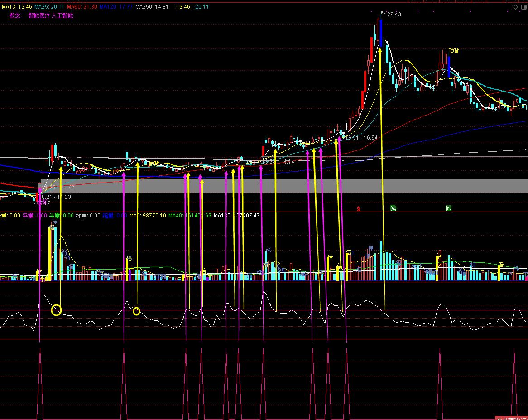Open the 智能医疗 concept tag
The height and width of the screenshot is (420, 528).
[x=38, y=15]
